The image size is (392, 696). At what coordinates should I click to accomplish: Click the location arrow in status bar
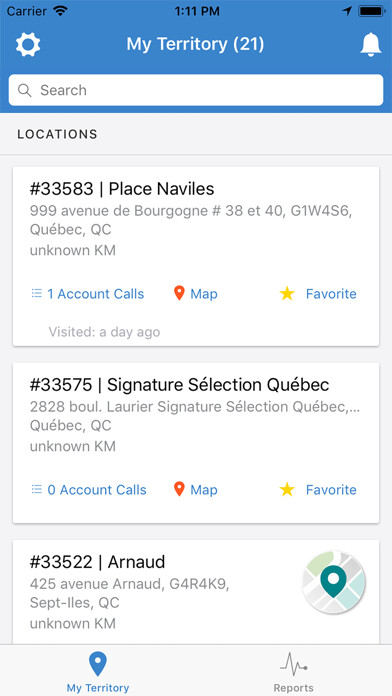pos(347,11)
